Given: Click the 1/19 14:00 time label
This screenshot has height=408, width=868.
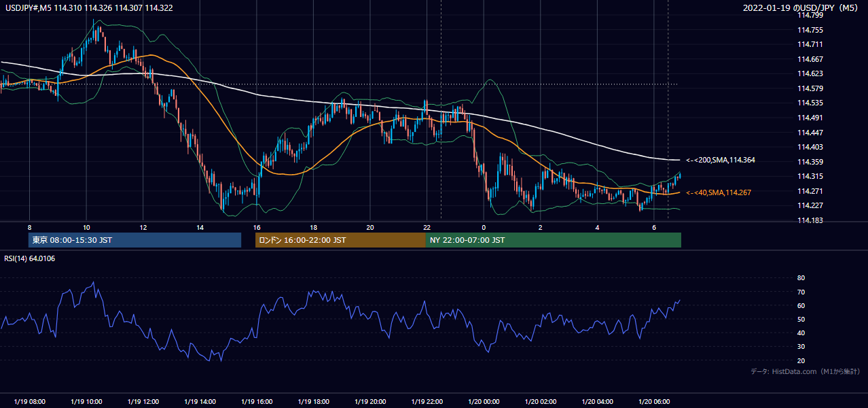Looking at the screenshot, I should [200, 401].
